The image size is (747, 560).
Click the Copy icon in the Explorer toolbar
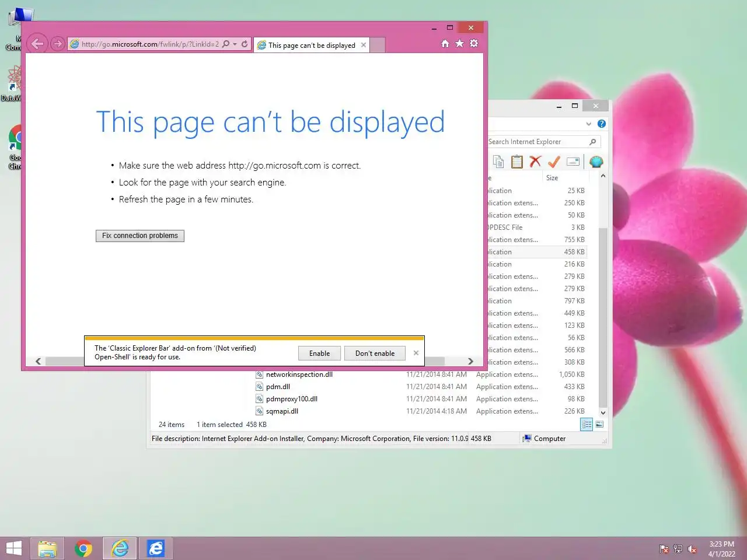point(498,162)
